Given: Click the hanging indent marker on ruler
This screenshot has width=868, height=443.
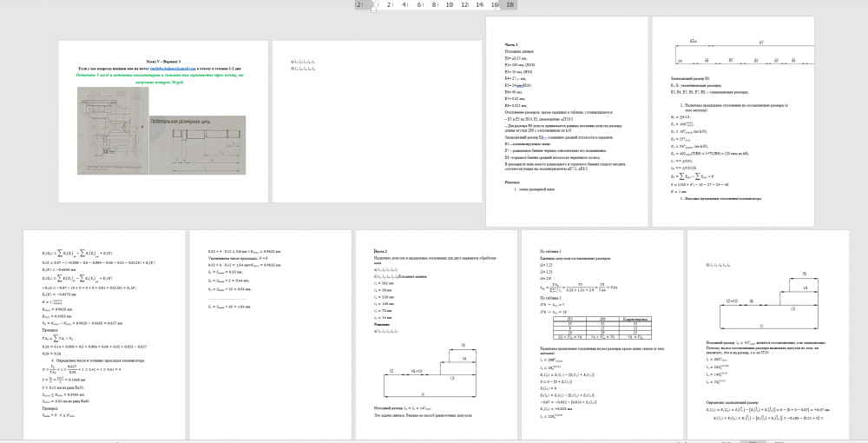Looking at the screenshot, I should coord(373,9).
